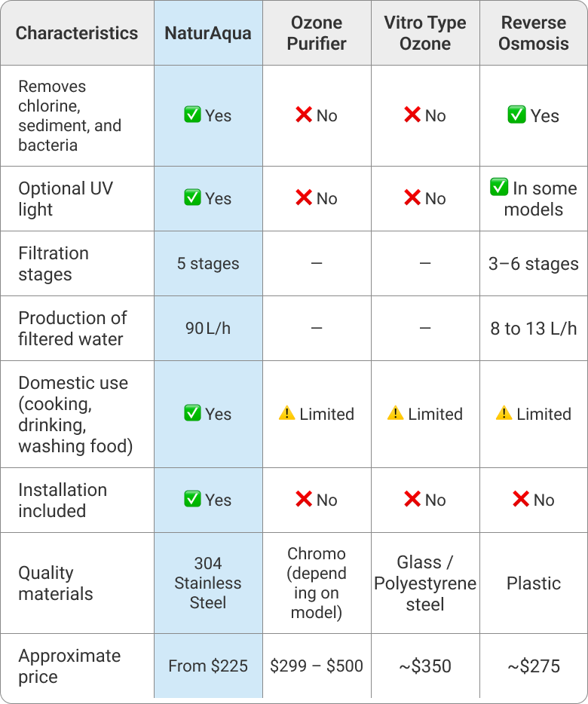
Task: Click the green checkbox beside 'In some models'
Action: tap(499, 188)
